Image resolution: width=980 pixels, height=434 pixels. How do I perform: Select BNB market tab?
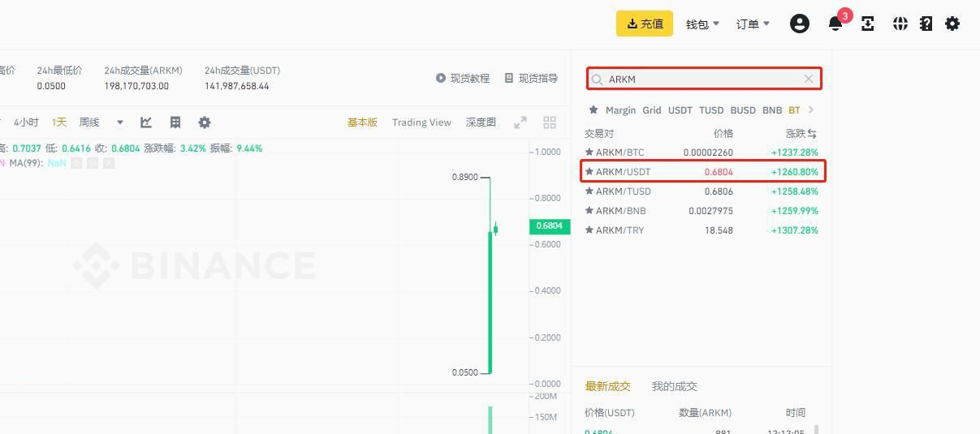coord(772,110)
